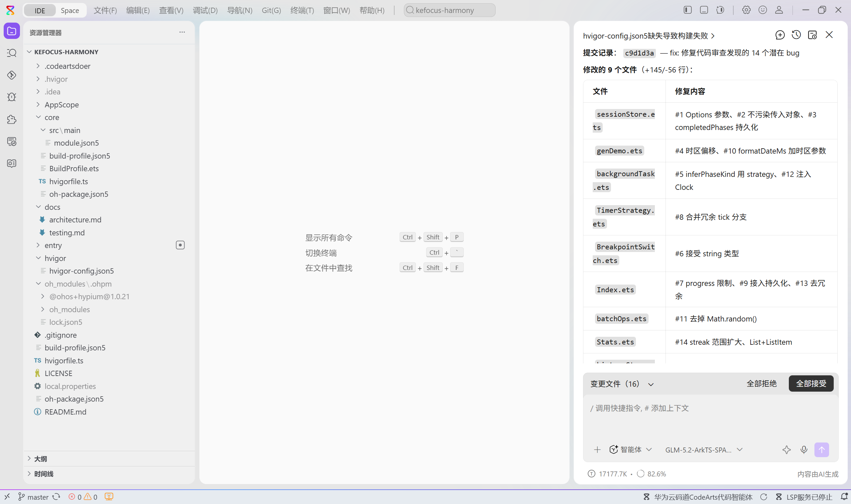Click batchOps.ets in the changes table

point(621,318)
